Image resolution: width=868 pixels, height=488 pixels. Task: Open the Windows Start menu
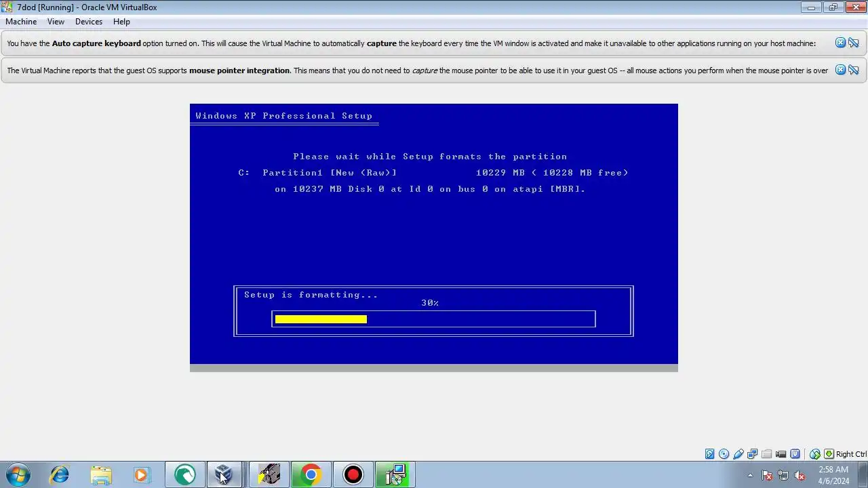click(x=18, y=474)
